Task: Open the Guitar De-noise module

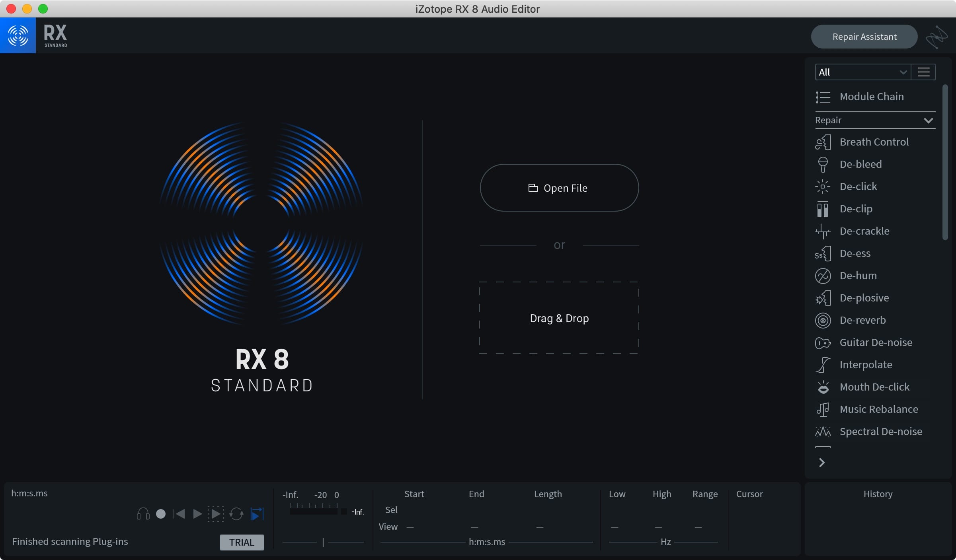Action: pos(875,342)
